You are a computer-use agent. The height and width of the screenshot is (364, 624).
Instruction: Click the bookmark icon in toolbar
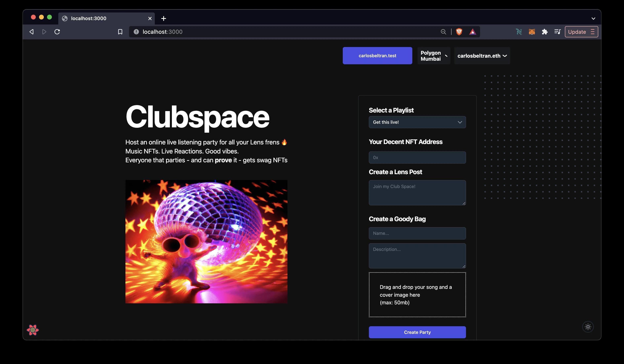(120, 32)
